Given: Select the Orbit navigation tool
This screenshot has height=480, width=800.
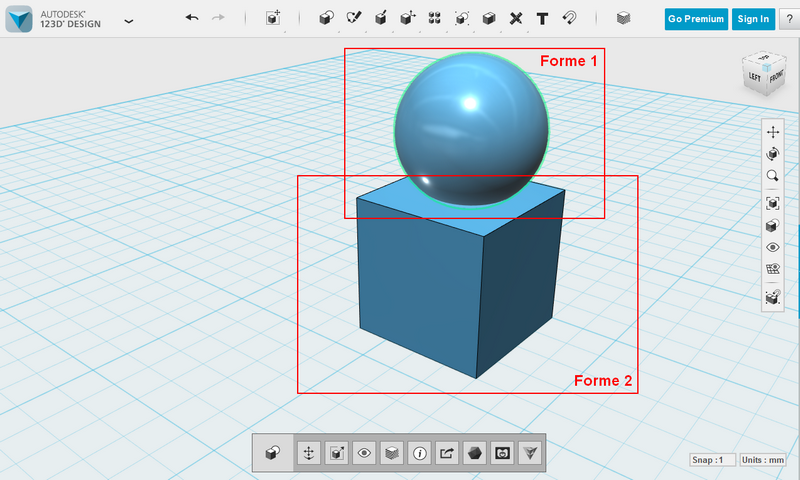Looking at the screenshot, I should (772, 154).
